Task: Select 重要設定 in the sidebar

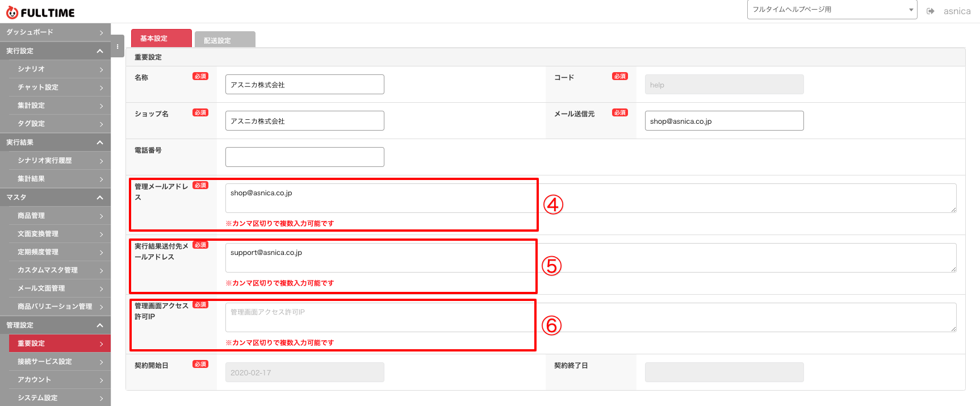Action: coord(60,344)
